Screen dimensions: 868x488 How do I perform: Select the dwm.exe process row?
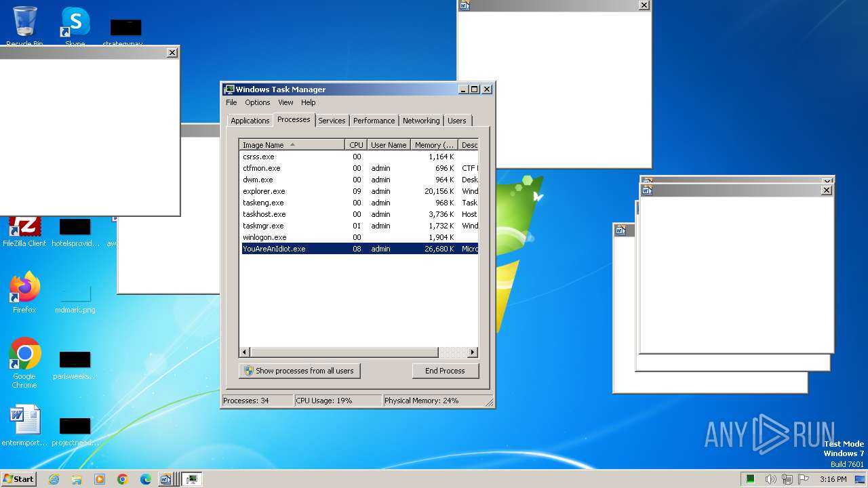[359, 180]
